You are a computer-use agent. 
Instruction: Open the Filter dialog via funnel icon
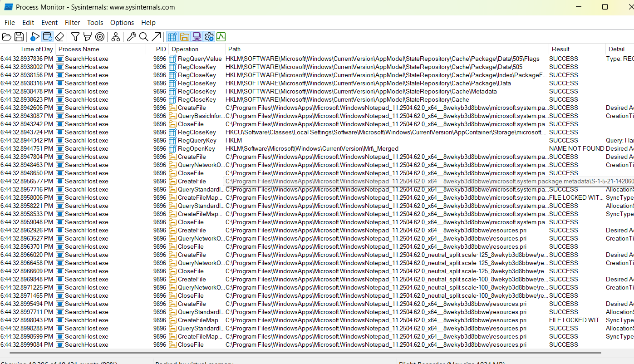point(74,37)
